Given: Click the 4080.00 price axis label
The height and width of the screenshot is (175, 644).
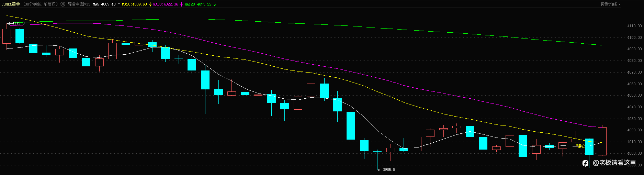Looking at the screenshot, I should pos(634,61).
